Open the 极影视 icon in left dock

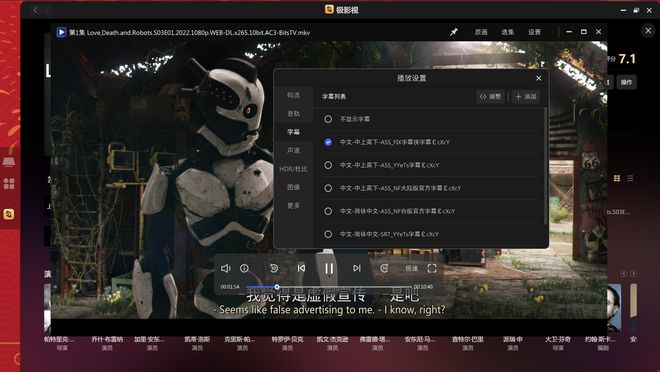pos(9,214)
